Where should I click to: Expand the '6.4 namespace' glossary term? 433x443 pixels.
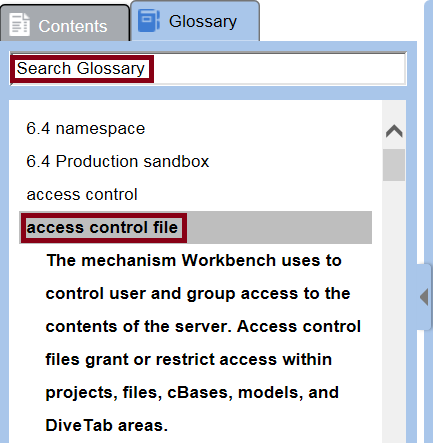tap(86, 129)
